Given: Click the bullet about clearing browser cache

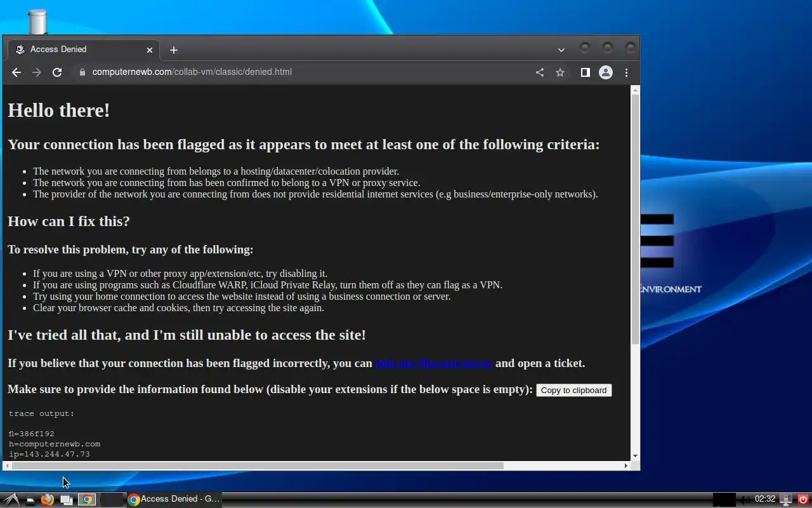Looking at the screenshot, I should tap(178, 308).
